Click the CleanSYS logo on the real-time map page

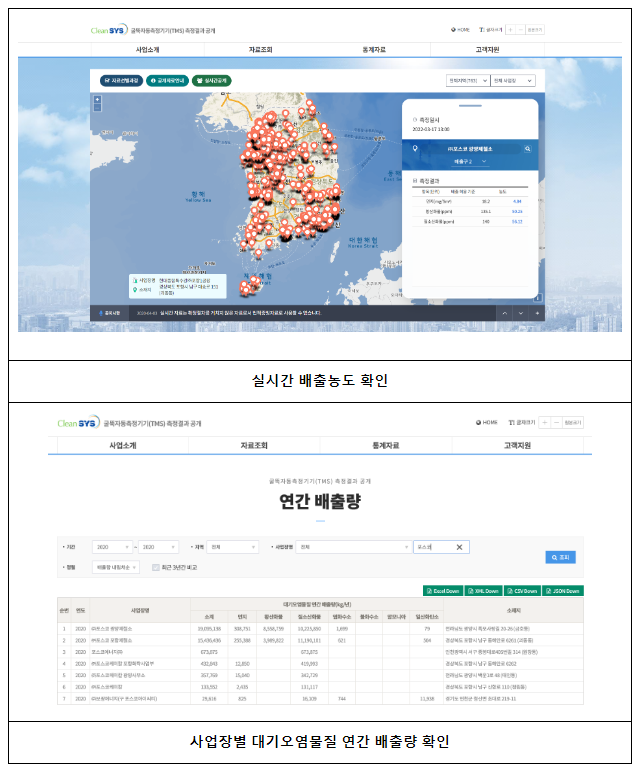[109, 30]
